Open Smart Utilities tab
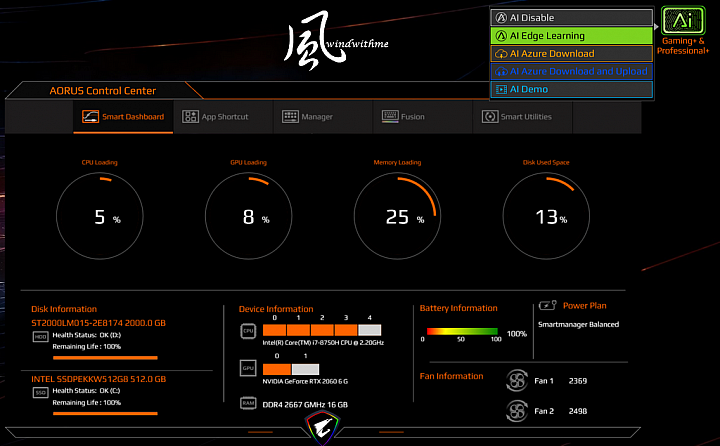 click(523, 117)
